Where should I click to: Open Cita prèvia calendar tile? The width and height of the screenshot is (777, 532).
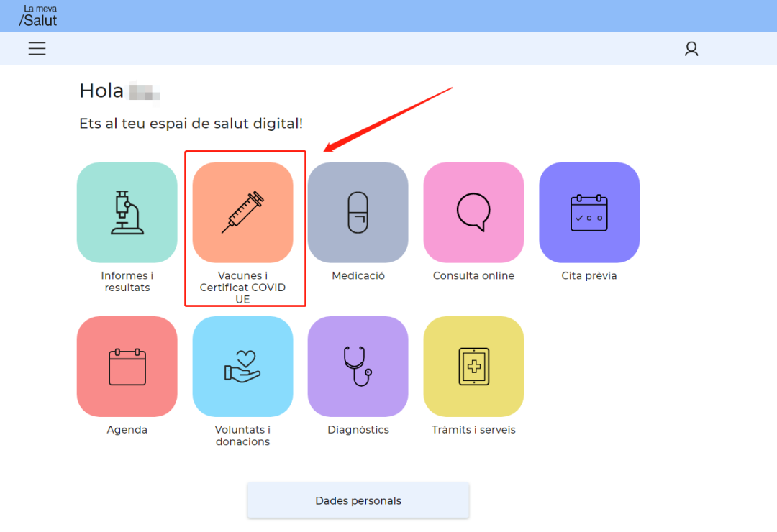coord(589,213)
